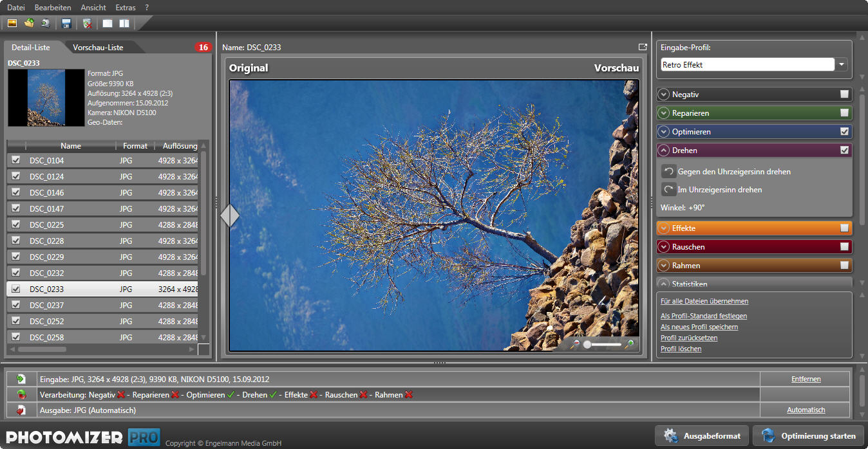The height and width of the screenshot is (449, 868).
Task: Enable the Negativ checkbox
Action: point(844,95)
